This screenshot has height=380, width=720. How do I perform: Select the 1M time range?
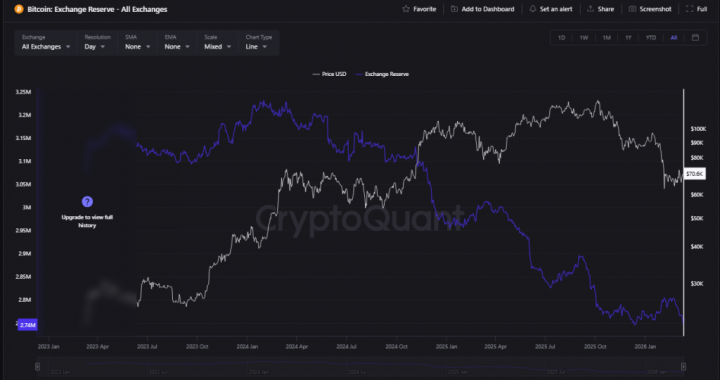[x=607, y=38]
